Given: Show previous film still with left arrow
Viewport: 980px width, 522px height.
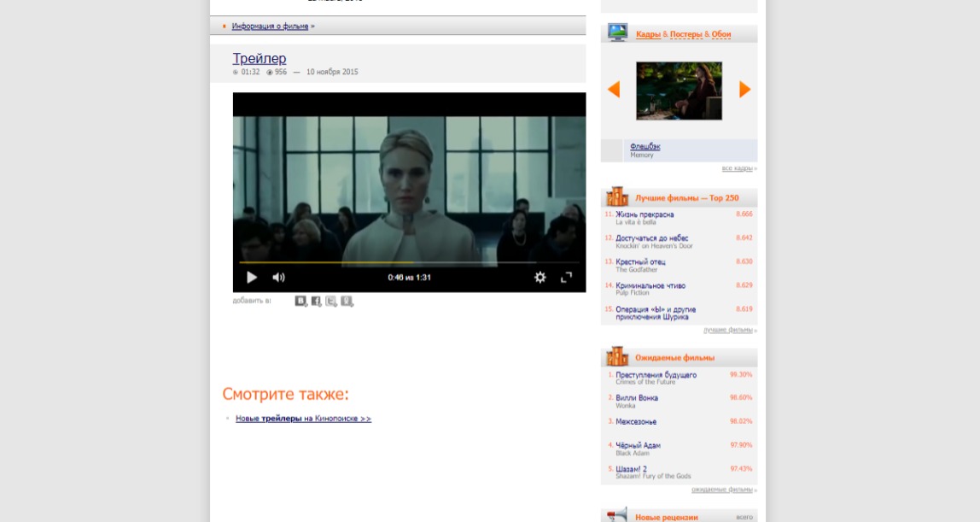Looking at the screenshot, I should coord(614,90).
